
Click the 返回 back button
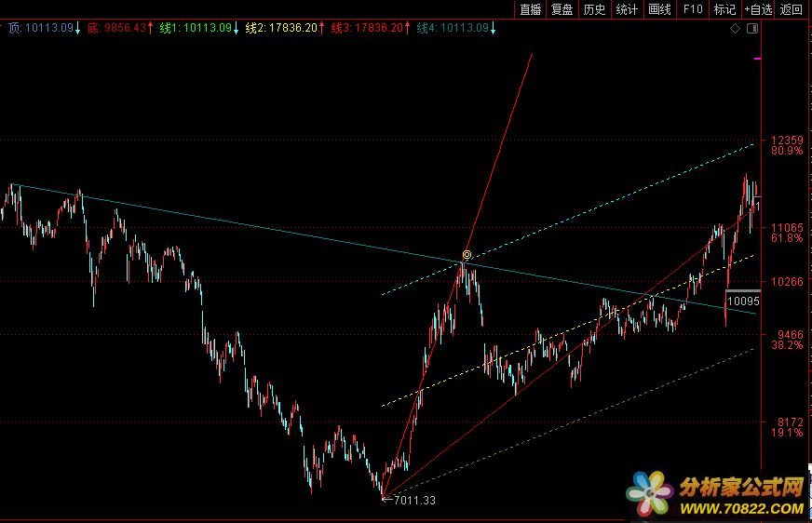click(792, 9)
